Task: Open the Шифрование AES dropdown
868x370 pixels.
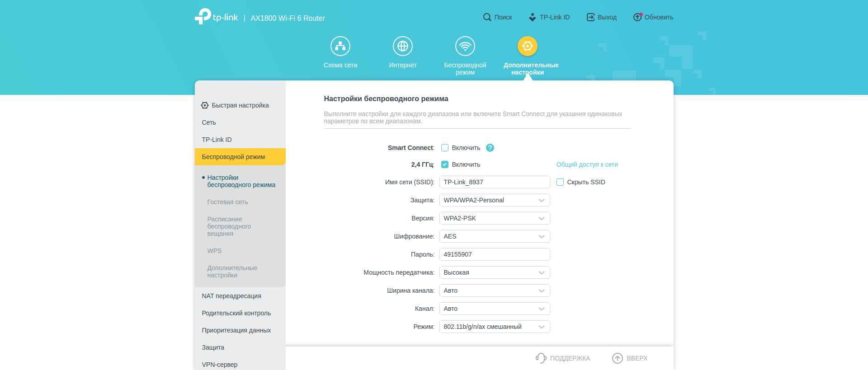Action: point(494,236)
